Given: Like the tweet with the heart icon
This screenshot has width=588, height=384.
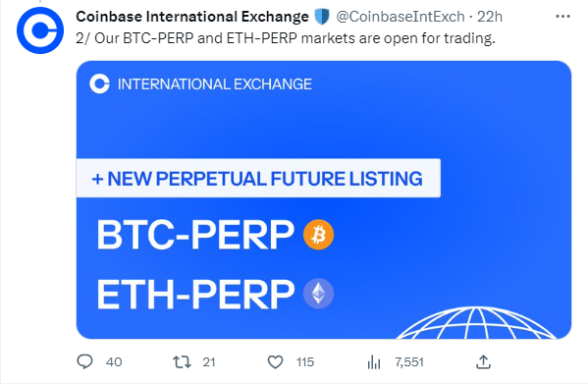Looking at the screenshot, I should 275,361.
